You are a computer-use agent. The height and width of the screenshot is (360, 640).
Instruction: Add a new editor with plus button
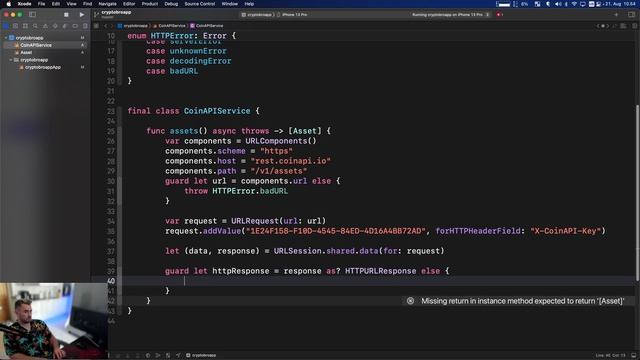616,15
